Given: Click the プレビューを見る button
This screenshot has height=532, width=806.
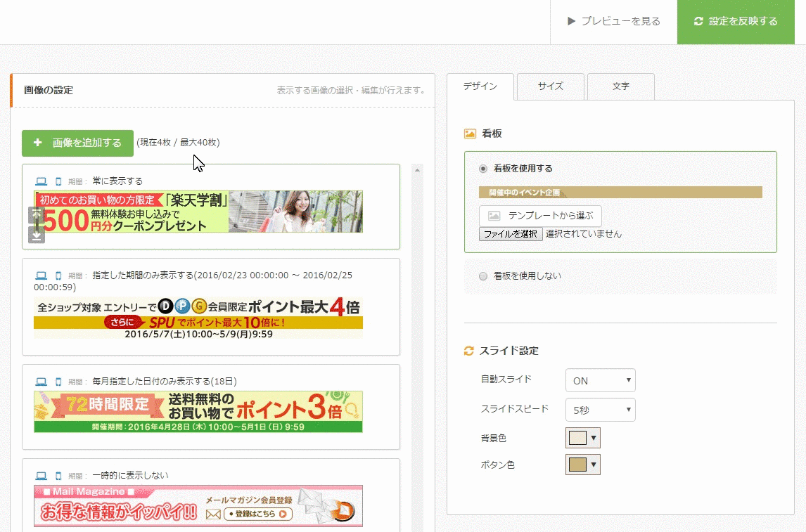Looking at the screenshot, I should pyautogui.click(x=614, y=22).
